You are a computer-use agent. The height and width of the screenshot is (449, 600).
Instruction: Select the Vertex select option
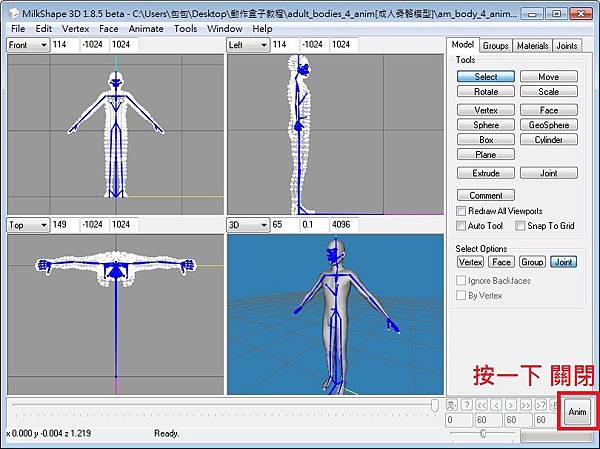tap(470, 262)
